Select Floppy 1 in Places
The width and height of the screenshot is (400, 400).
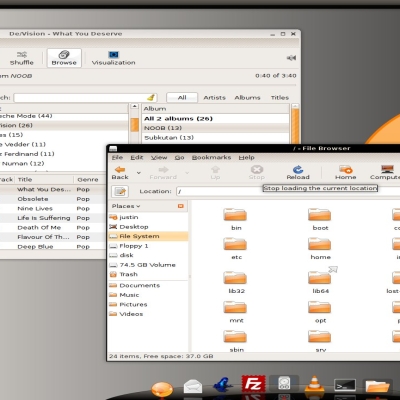pos(148,246)
